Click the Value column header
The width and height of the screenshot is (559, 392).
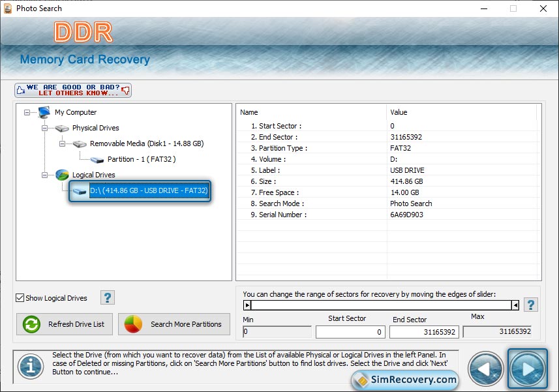462,112
